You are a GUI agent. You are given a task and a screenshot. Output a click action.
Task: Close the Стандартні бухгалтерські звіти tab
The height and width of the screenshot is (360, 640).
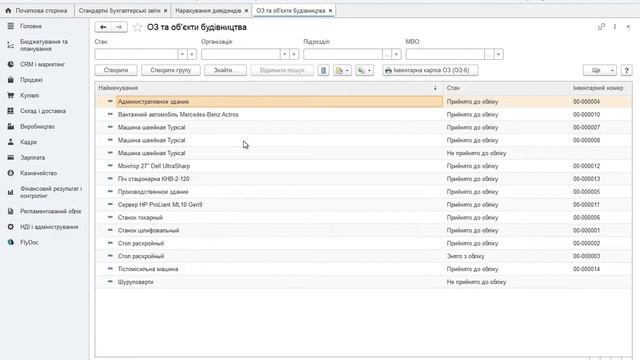[165, 11]
